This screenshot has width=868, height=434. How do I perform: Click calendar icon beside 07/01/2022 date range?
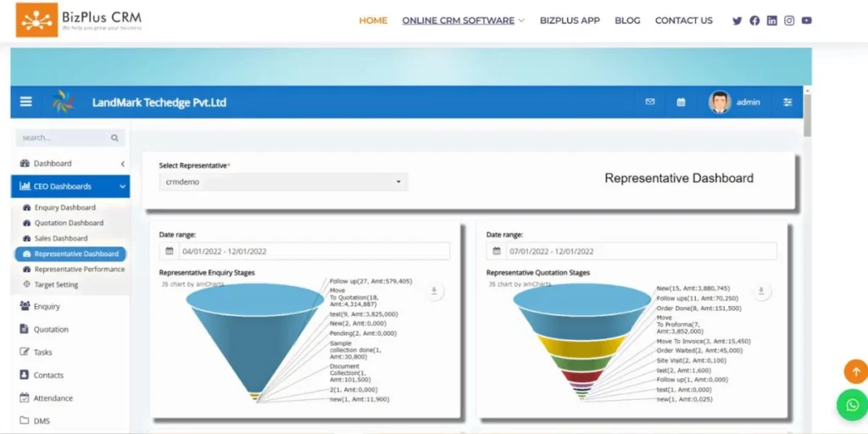(x=497, y=251)
